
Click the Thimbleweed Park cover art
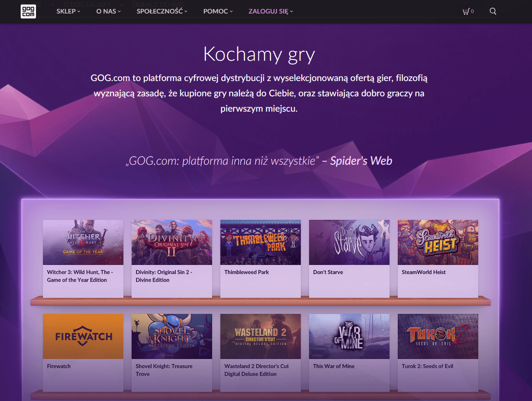point(260,242)
